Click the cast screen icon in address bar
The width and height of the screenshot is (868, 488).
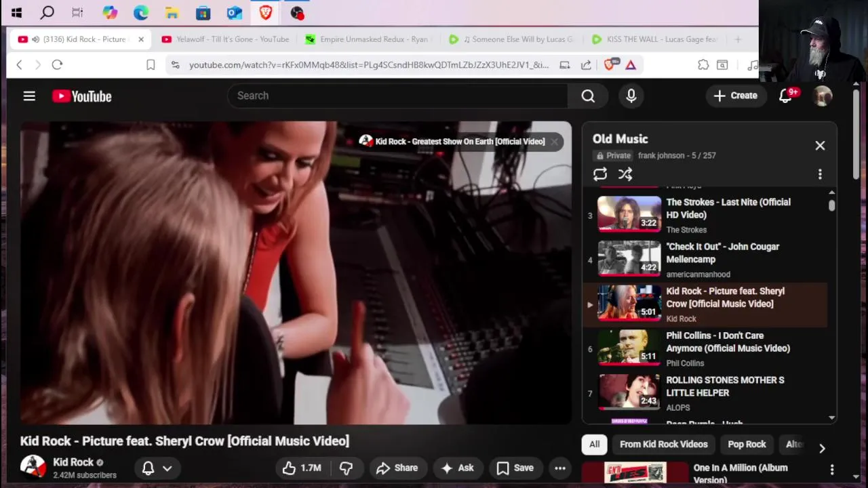point(564,65)
